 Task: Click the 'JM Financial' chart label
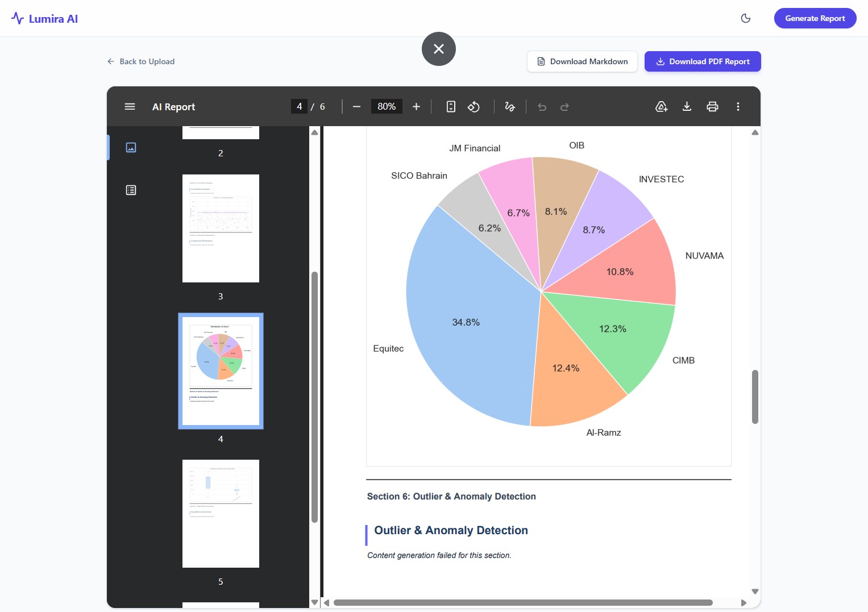click(x=475, y=148)
